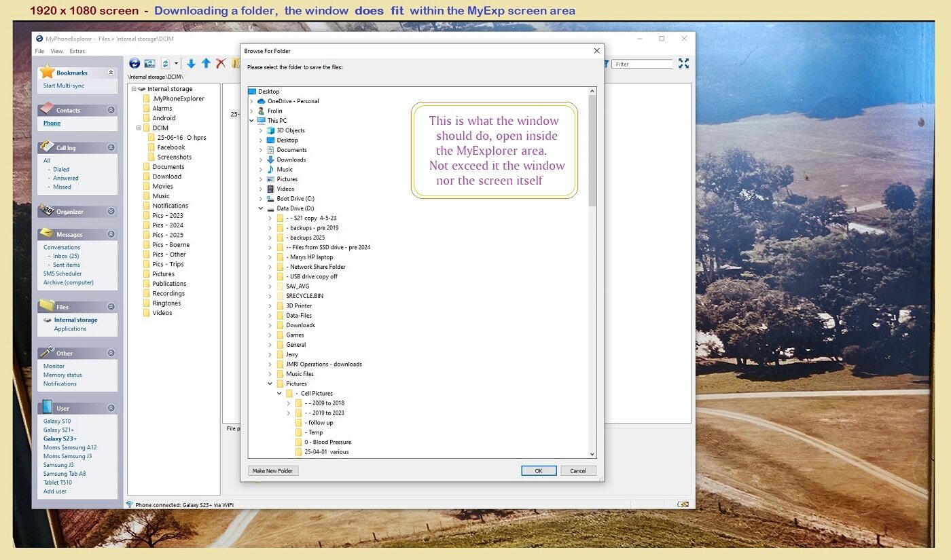Collapse the DCIM folder in phone tree

[139, 128]
